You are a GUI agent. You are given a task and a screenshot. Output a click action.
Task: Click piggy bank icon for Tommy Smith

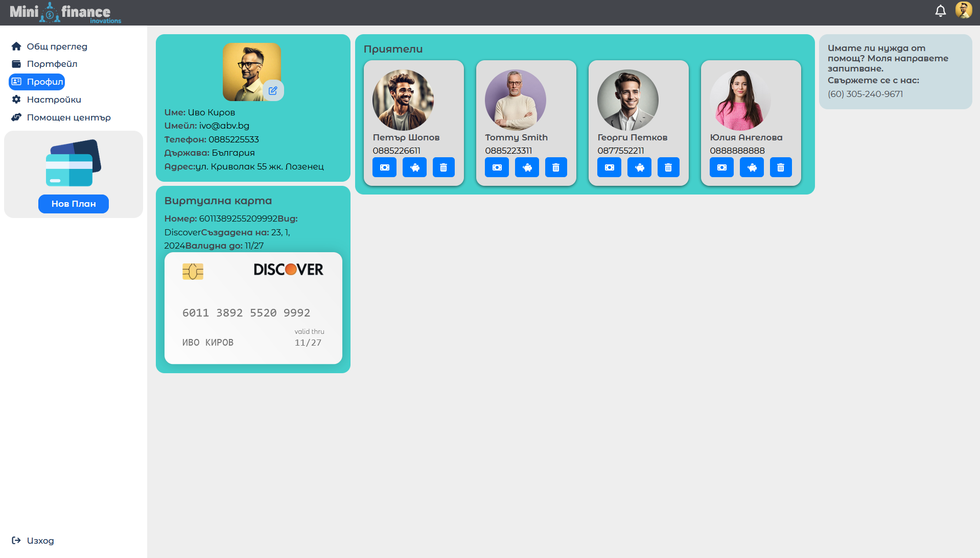(x=527, y=167)
